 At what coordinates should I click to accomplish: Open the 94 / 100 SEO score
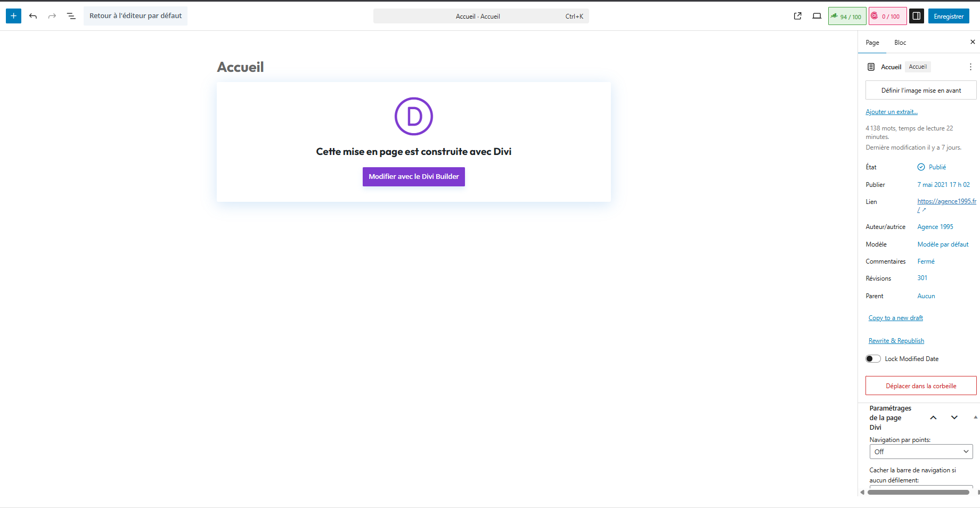(847, 17)
